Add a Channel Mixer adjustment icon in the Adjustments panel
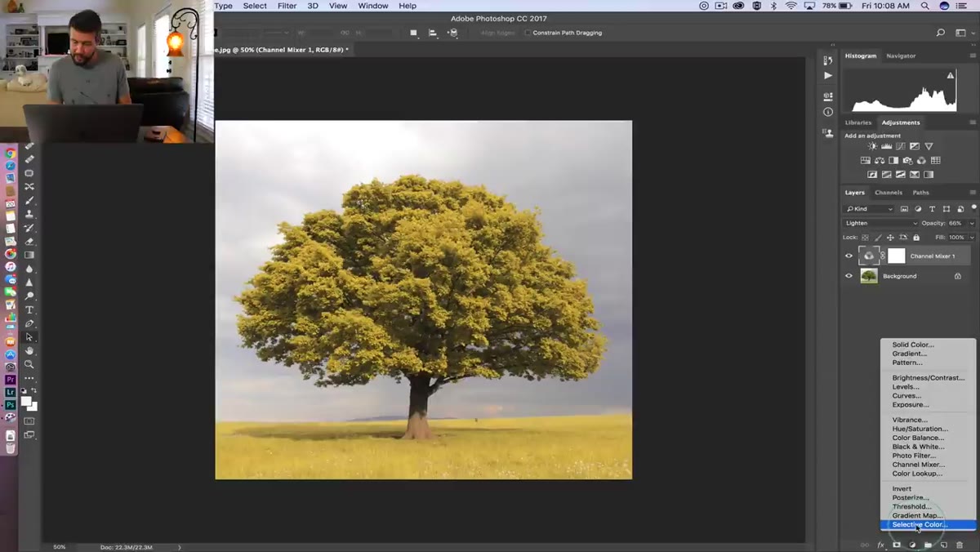This screenshot has height=552, width=980. point(921,160)
